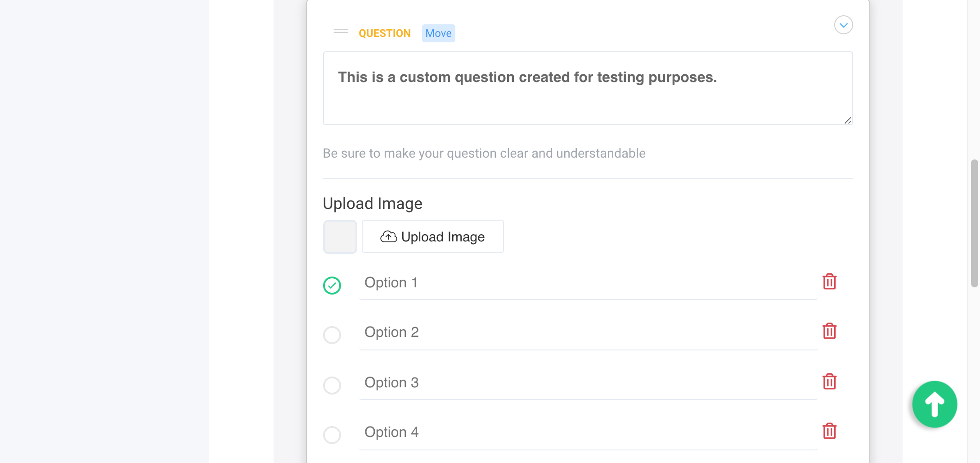The image size is (980, 463).
Task: Click the page vertical scrollbar thumb
Action: click(x=975, y=223)
